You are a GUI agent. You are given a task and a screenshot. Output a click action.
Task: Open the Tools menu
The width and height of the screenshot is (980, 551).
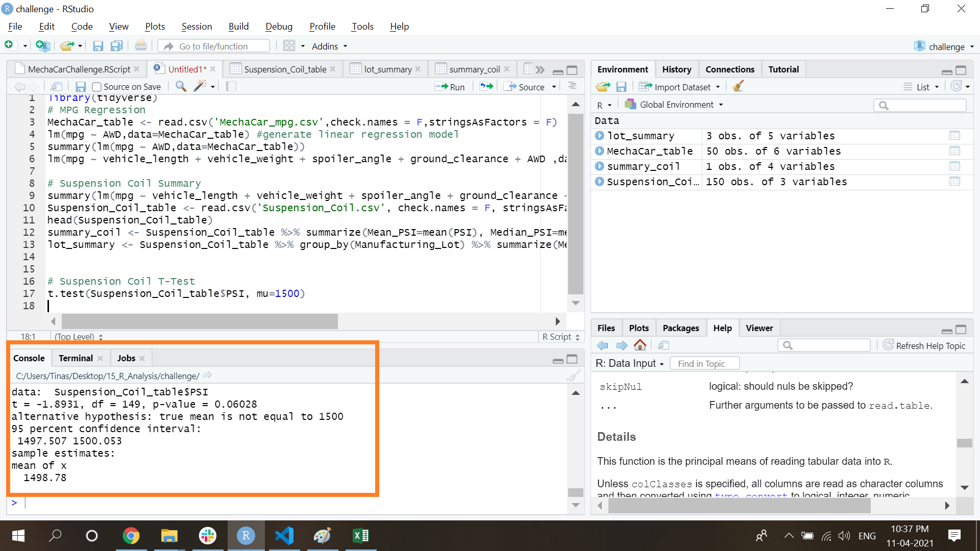[362, 27]
